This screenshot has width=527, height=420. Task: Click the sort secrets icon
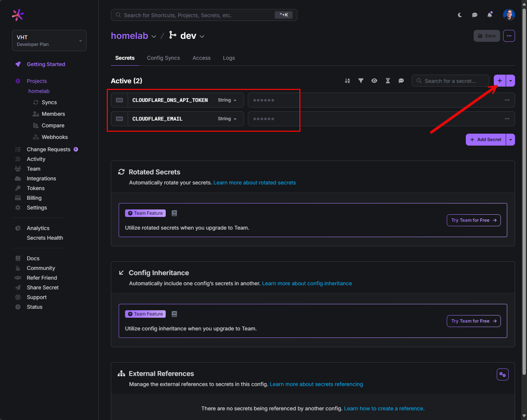point(347,81)
